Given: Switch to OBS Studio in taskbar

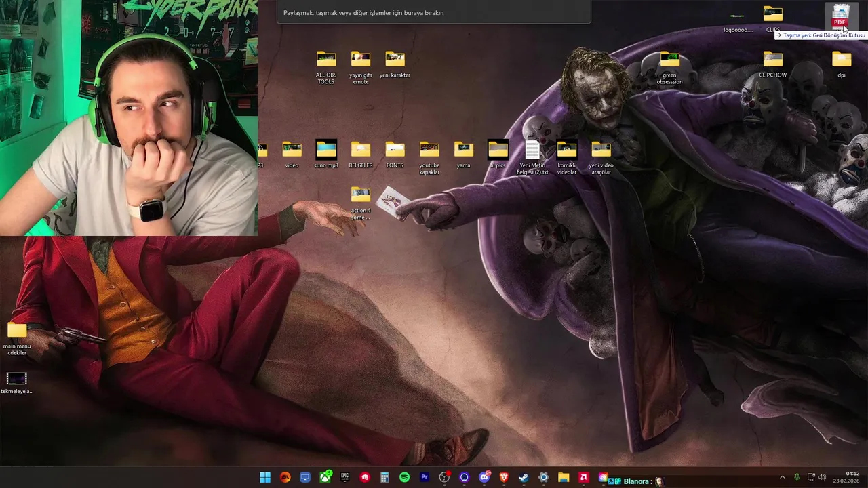Looking at the screenshot, I should click(x=444, y=477).
